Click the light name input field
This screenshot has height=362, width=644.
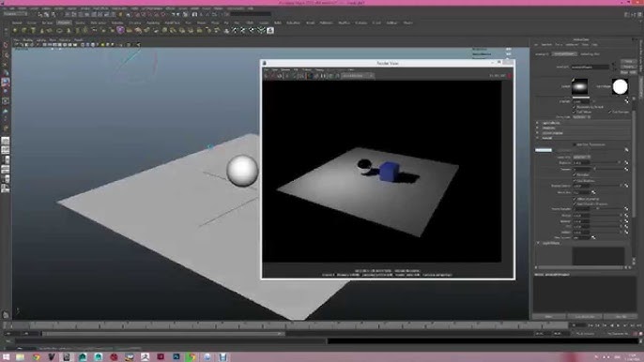click(x=590, y=67)
